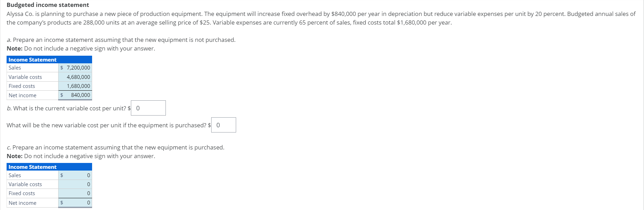Image resolution: width=644 pixels, height=210 pixels.
Task: Click the Sales row label in part a table
Action: [x=15, y=68]
